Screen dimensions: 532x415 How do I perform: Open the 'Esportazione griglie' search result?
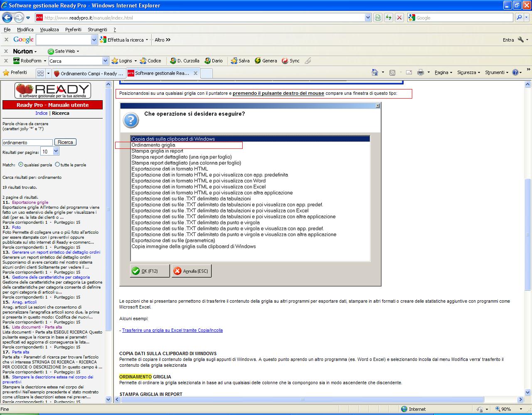[30, 202]
